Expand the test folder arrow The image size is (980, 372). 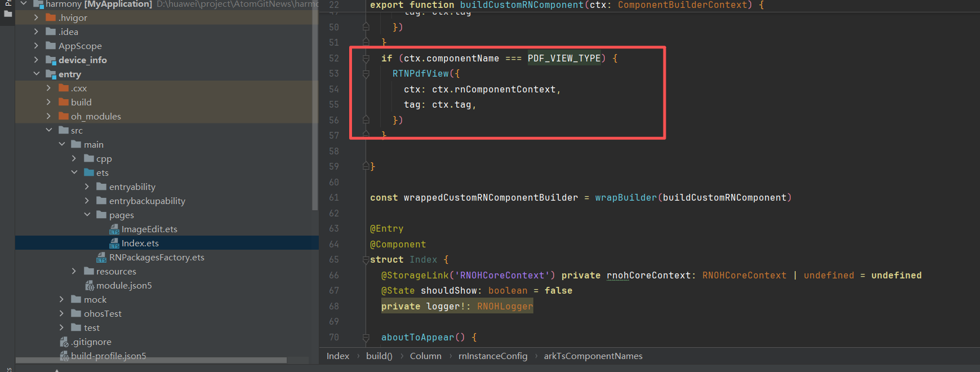click(62, 327)
